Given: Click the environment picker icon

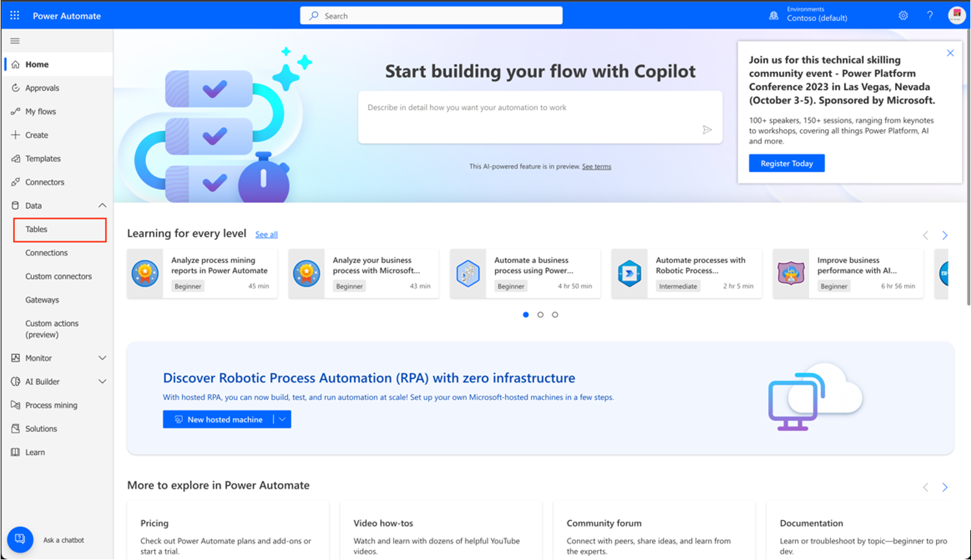Looking at the screenshot, I should coord(773,16).
